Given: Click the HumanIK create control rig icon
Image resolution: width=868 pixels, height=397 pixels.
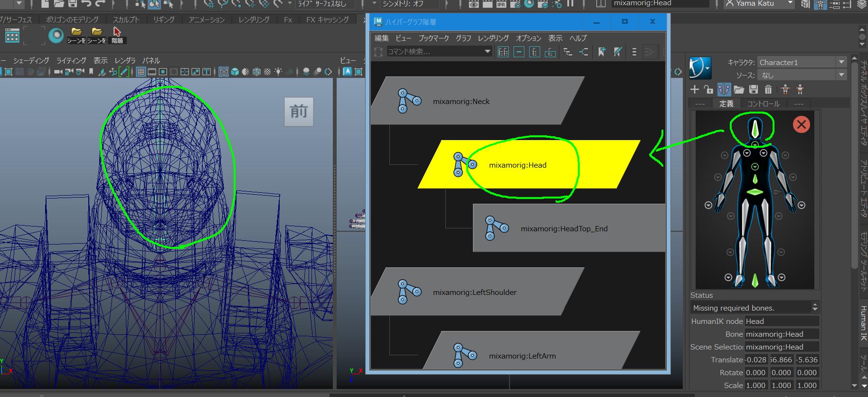Looking at the screenshot, I should pos(785,89).
